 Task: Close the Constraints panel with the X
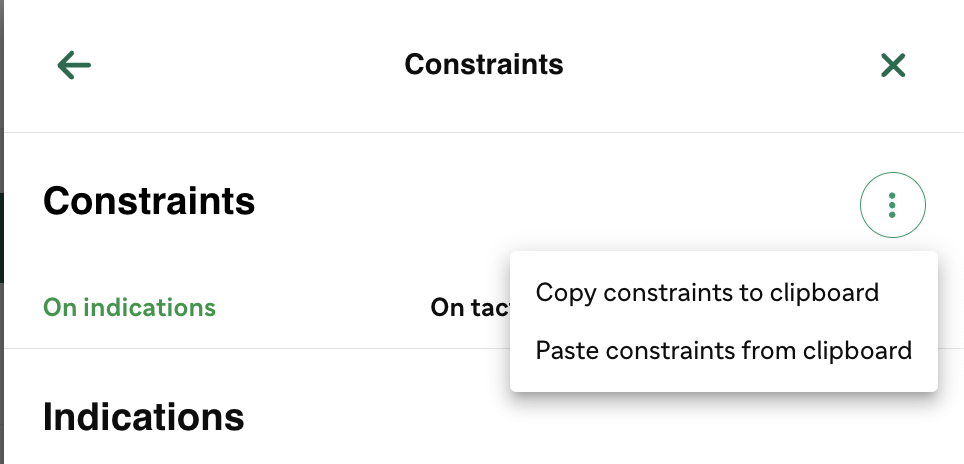[x=893, y=65]
